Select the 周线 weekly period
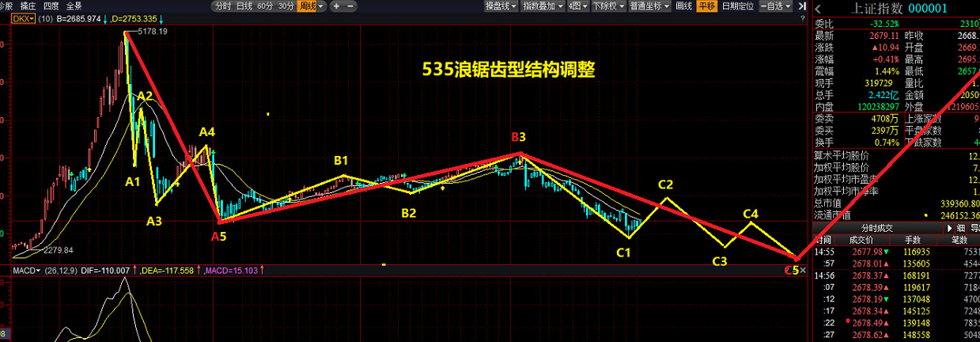Screen dimensions: 980x342 [307, 6]
